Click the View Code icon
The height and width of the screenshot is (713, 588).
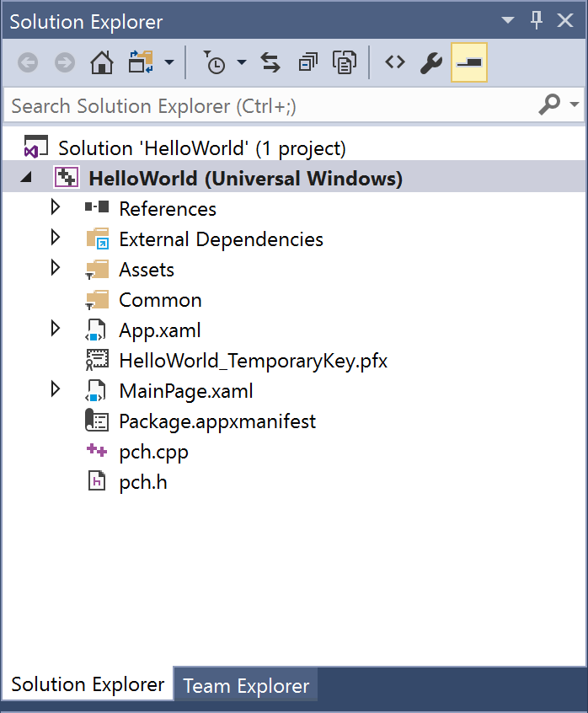[x=394, y=62]
